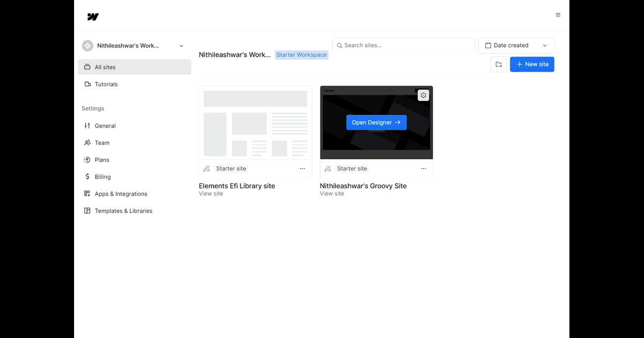Open the hamburger menu icon

click(558, 15)
